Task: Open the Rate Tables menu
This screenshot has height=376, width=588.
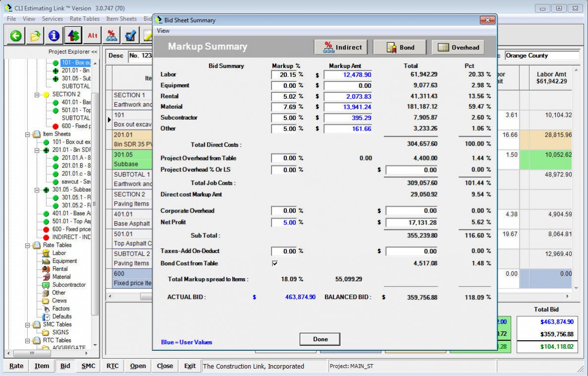Action: (x=84, y=19)
